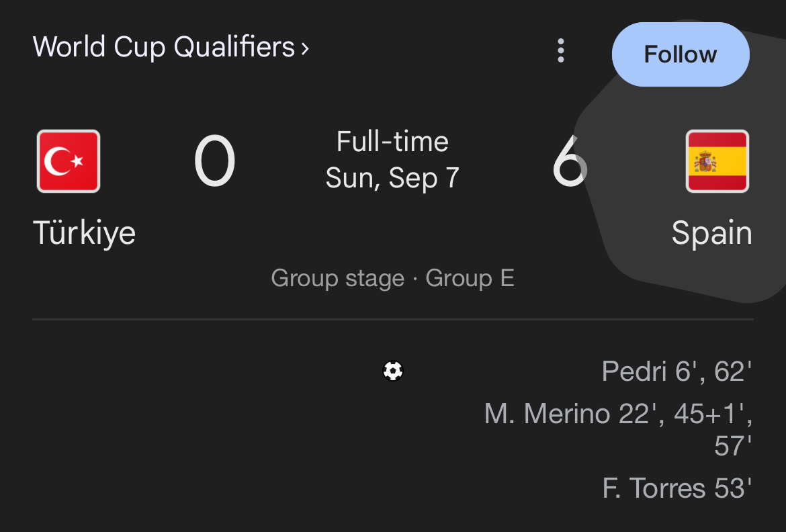Click M. Merino's goal entry
Screen dimensions: 786x532
[x=618, y=429]
